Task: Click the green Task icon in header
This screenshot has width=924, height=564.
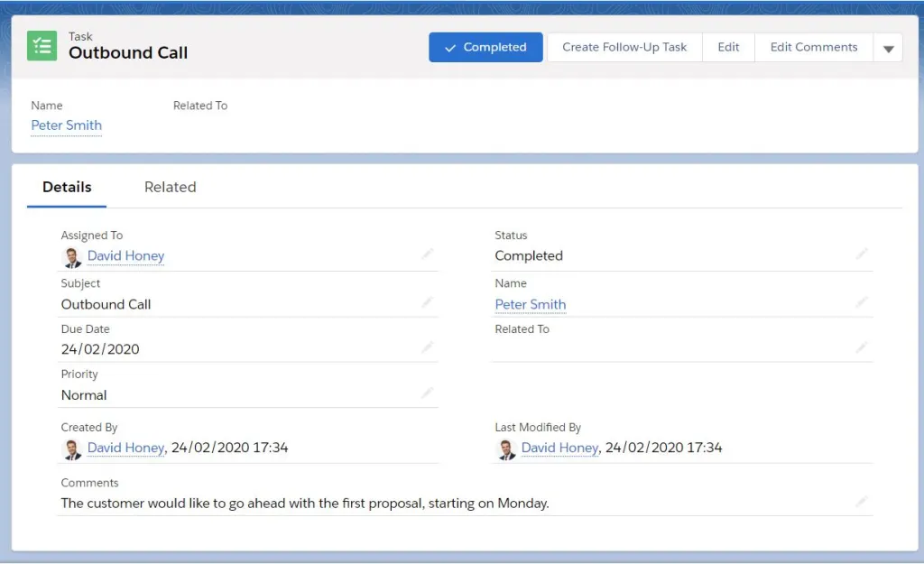Action: click(42, 47)
